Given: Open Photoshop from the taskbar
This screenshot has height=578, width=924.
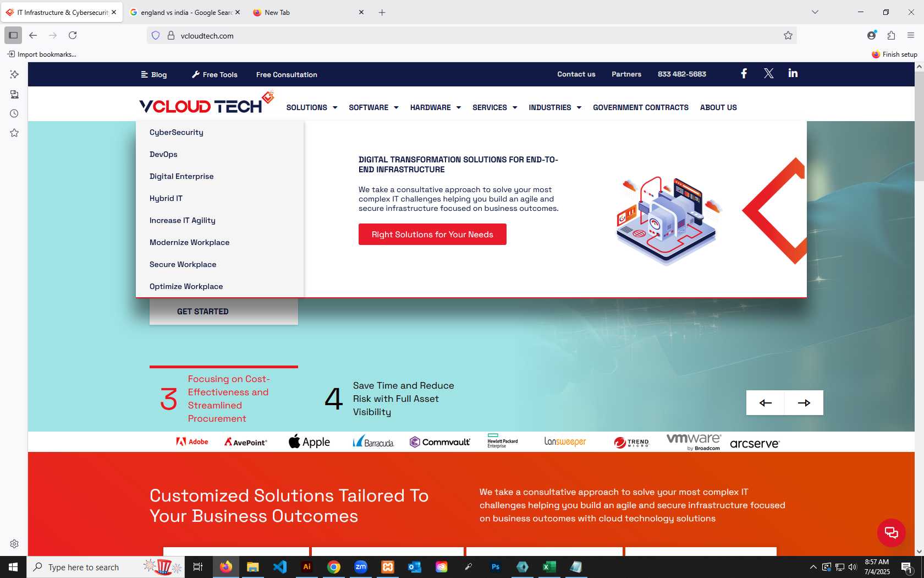Looking at the screenshot, I should click(496, 567).
